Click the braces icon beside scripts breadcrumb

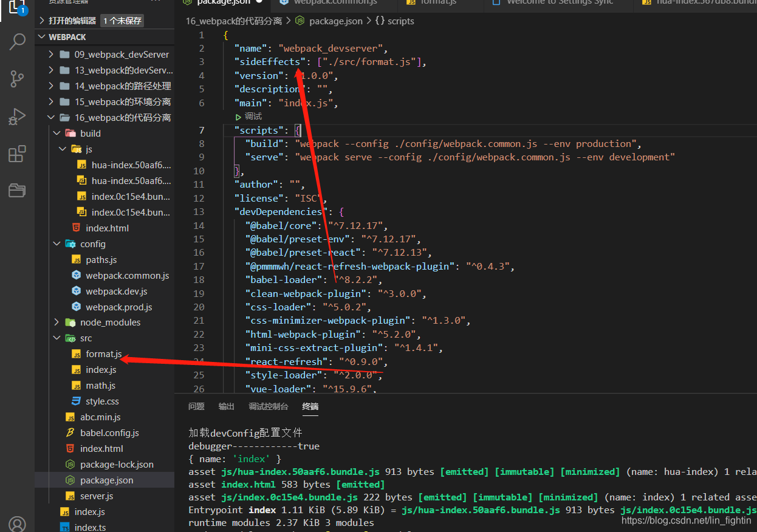pos(380,21)
